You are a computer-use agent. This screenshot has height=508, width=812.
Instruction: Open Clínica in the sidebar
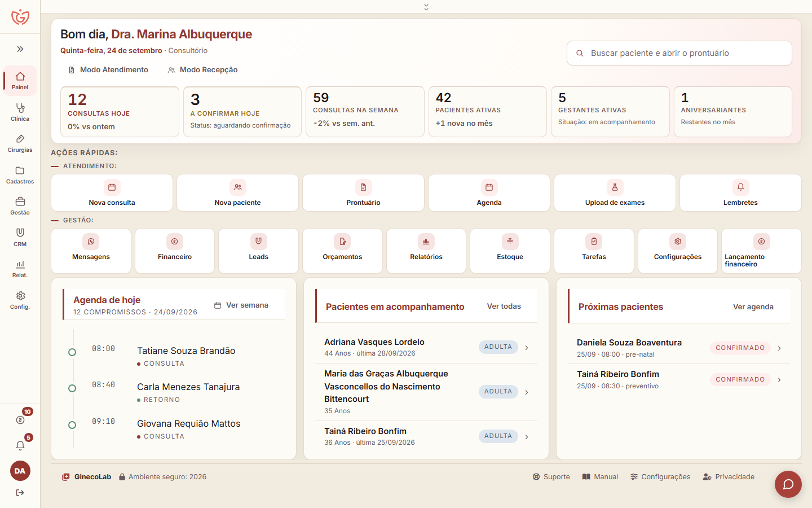[x=20, y=112]
